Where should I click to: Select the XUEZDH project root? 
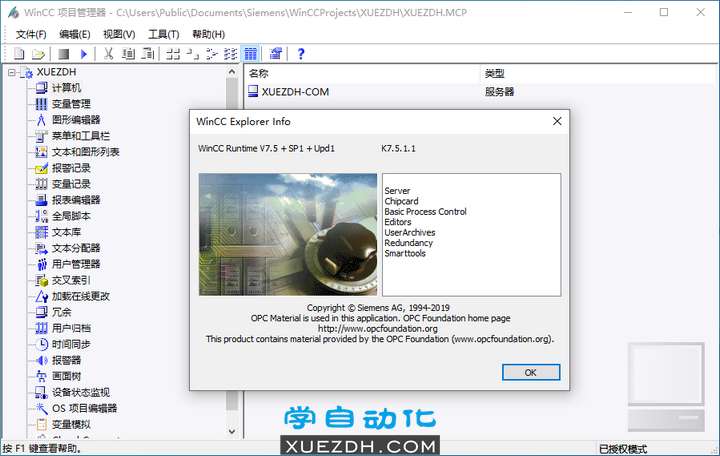click(56, 72)
